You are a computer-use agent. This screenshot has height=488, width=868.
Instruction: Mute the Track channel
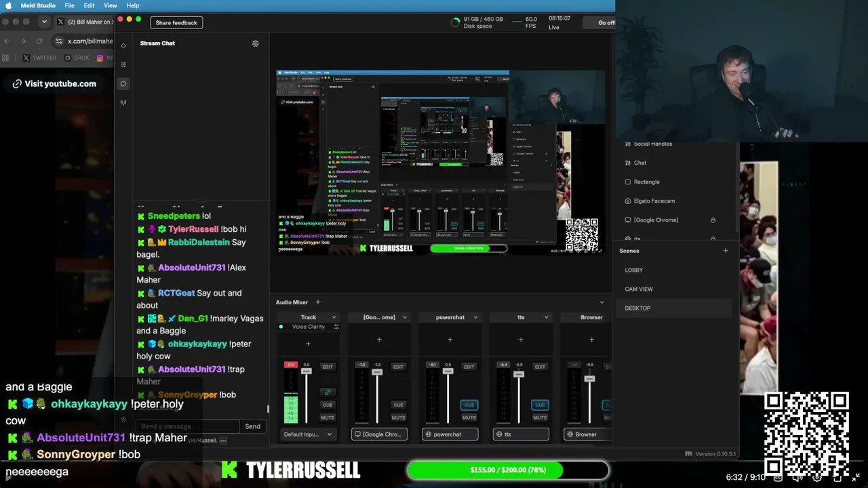point(328,418)
